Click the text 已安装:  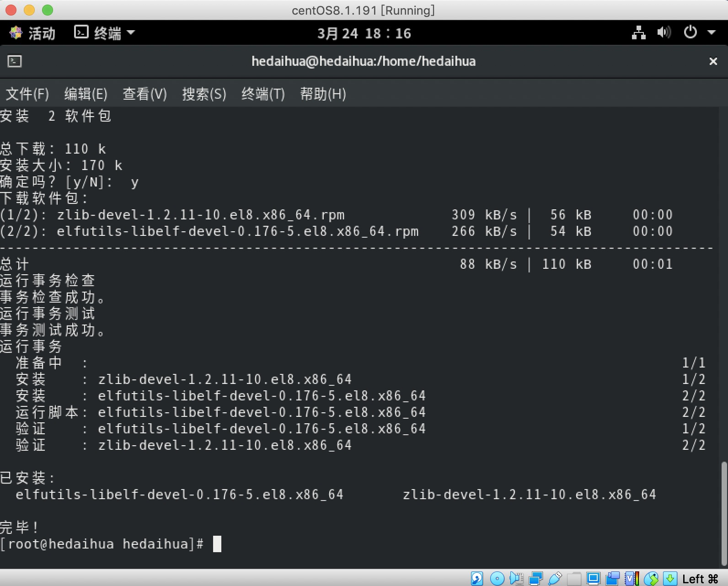[27, 478]
